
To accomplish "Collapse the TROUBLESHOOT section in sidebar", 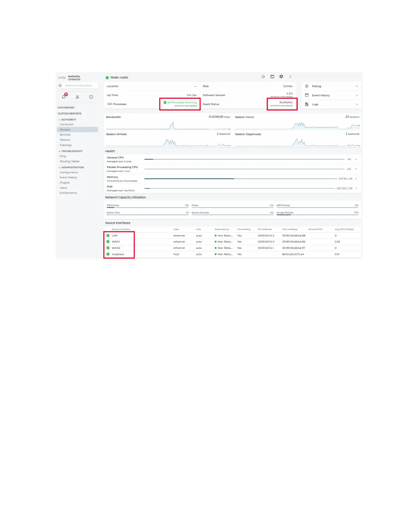I will coord(59,151).
